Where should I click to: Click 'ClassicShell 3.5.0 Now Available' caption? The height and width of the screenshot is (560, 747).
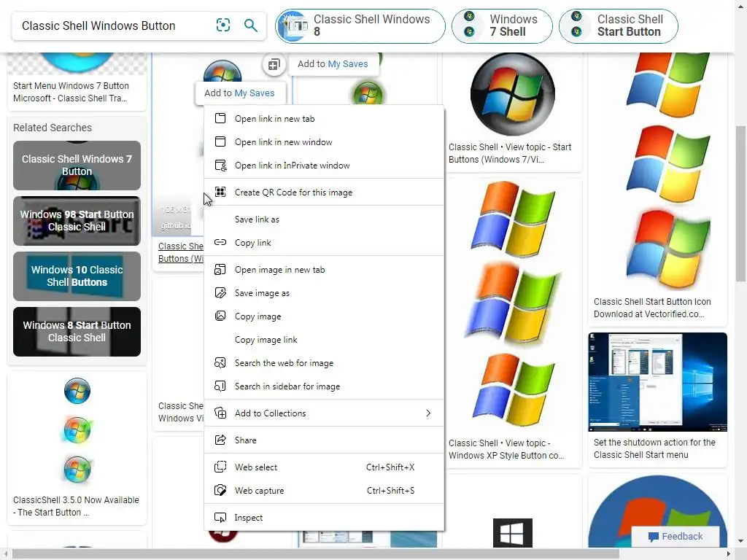[x=76, y=506]
